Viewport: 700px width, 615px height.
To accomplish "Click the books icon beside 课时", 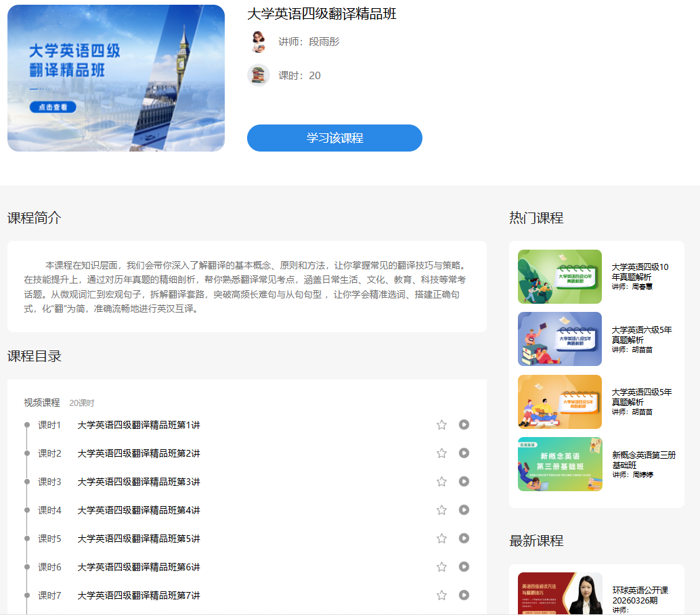I will point(258,75).
